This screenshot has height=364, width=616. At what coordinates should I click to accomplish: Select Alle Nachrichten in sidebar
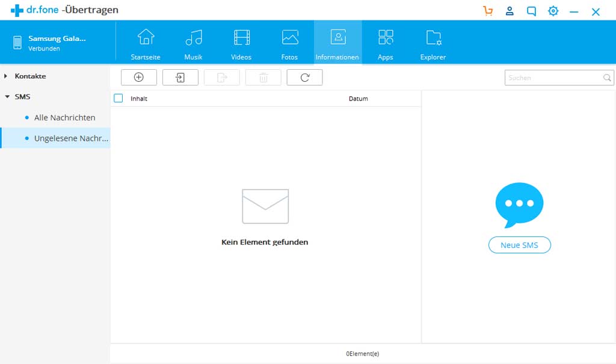point(64,117)
